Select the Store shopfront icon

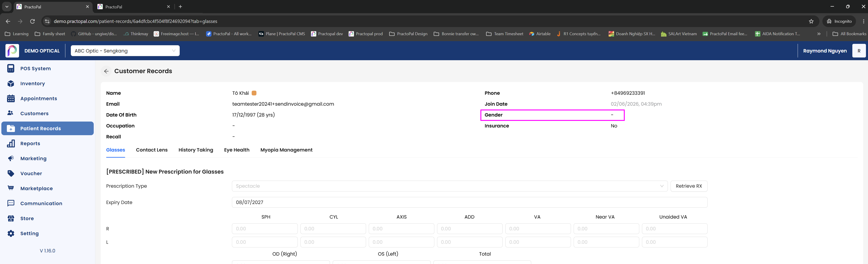[x=11, y=219]
